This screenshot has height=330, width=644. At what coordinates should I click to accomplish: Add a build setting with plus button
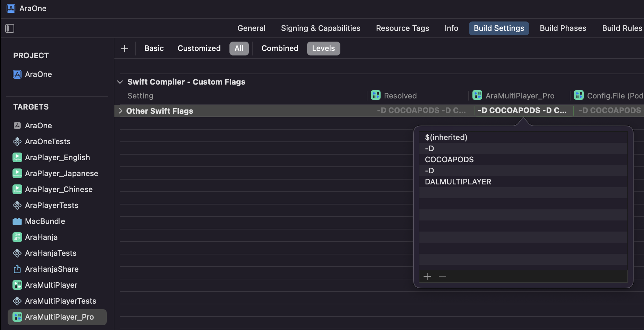pyautogui.click(x=125, y=49)
